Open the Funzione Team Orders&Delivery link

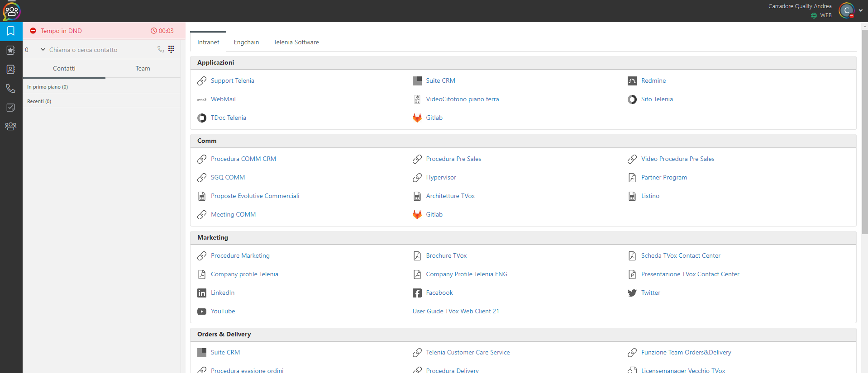[x=686, y=353]
